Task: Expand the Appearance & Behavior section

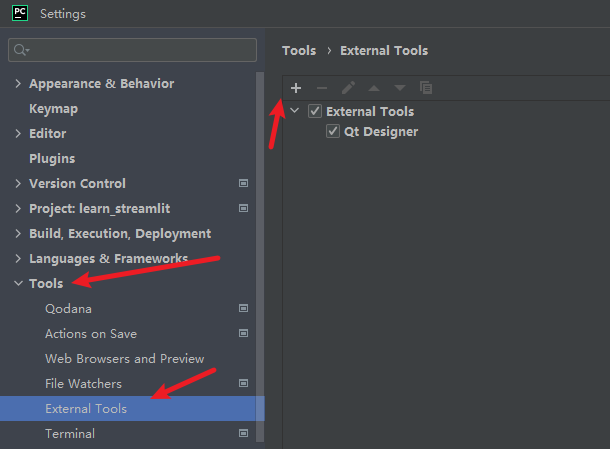Action: pos(18,84)
